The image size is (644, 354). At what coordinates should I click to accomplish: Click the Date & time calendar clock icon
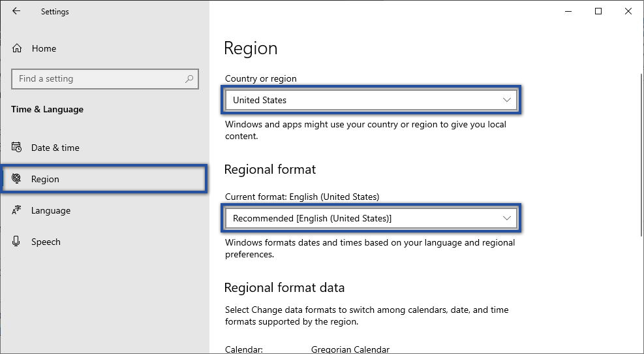coord(17,148)
